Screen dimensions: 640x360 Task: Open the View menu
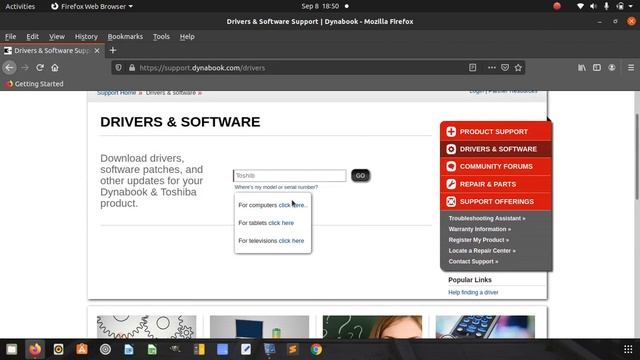pos(57,37)
